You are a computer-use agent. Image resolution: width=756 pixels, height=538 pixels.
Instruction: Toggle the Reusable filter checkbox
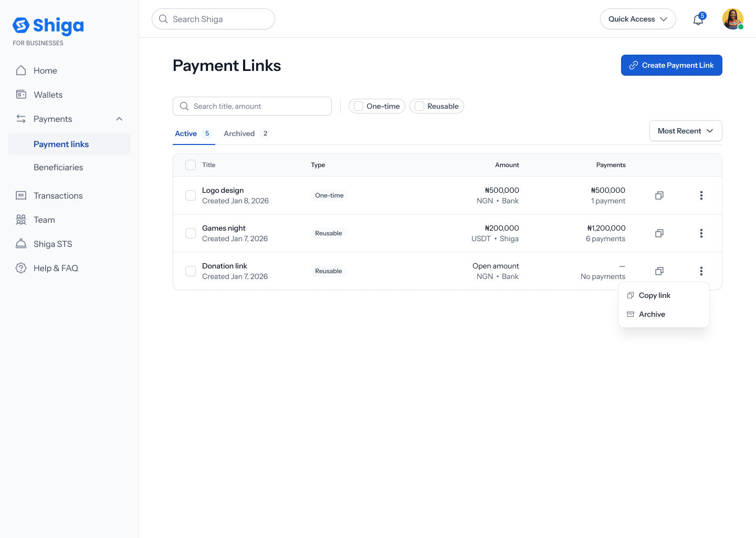tap(419, 106)
